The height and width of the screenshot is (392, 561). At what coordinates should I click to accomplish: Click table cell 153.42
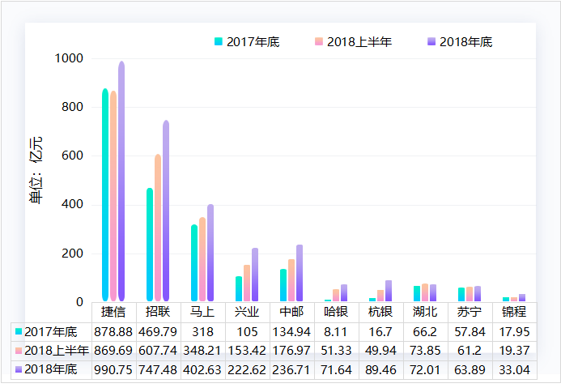(x=247, y=351)
